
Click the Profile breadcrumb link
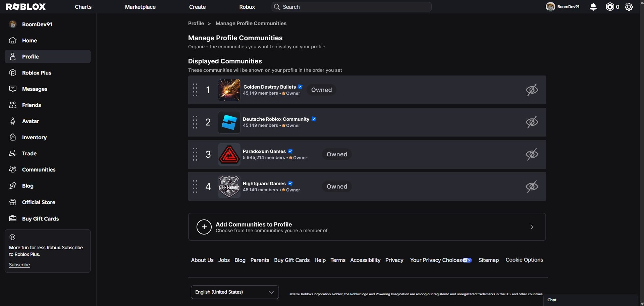click(196, 23)
